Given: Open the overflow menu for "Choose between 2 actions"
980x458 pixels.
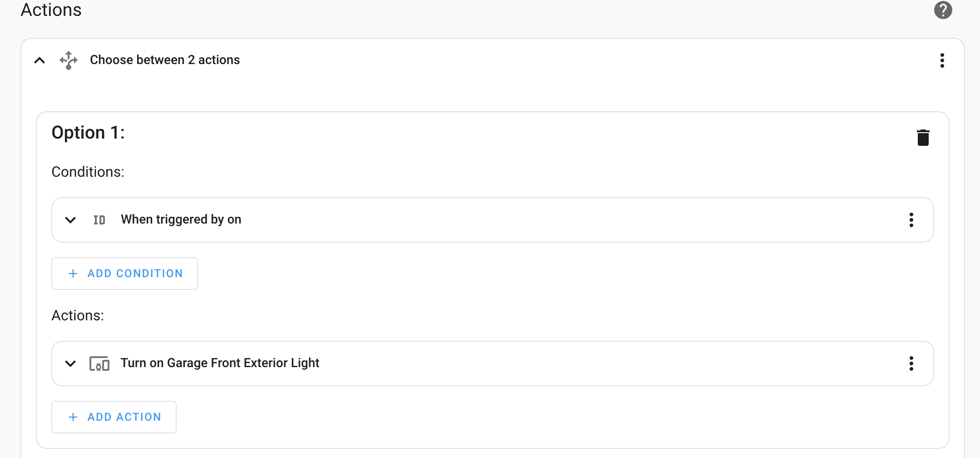Looking at the screenshot, I should 942,60.
